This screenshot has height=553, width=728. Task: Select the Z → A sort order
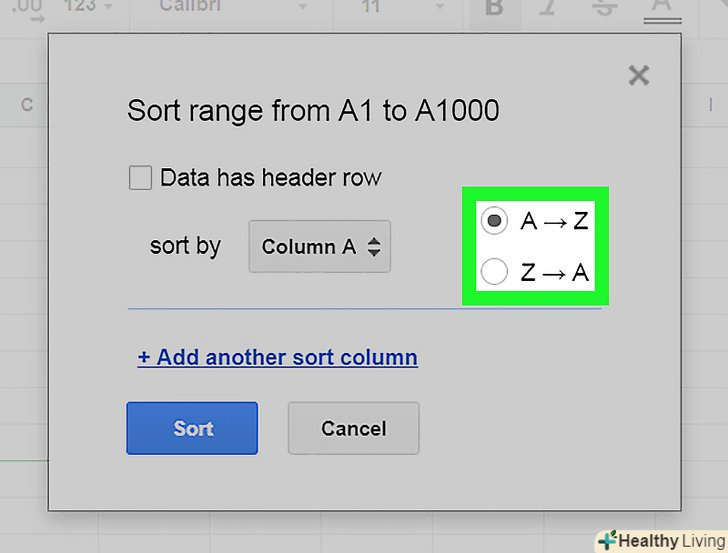point(493,271)
